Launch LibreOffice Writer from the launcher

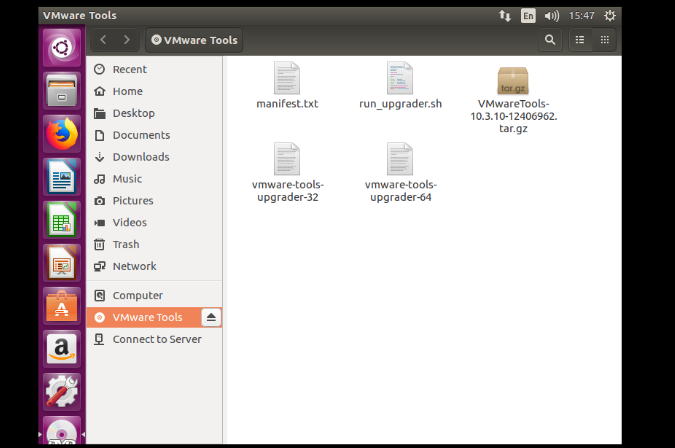click(x=62, y=177)
